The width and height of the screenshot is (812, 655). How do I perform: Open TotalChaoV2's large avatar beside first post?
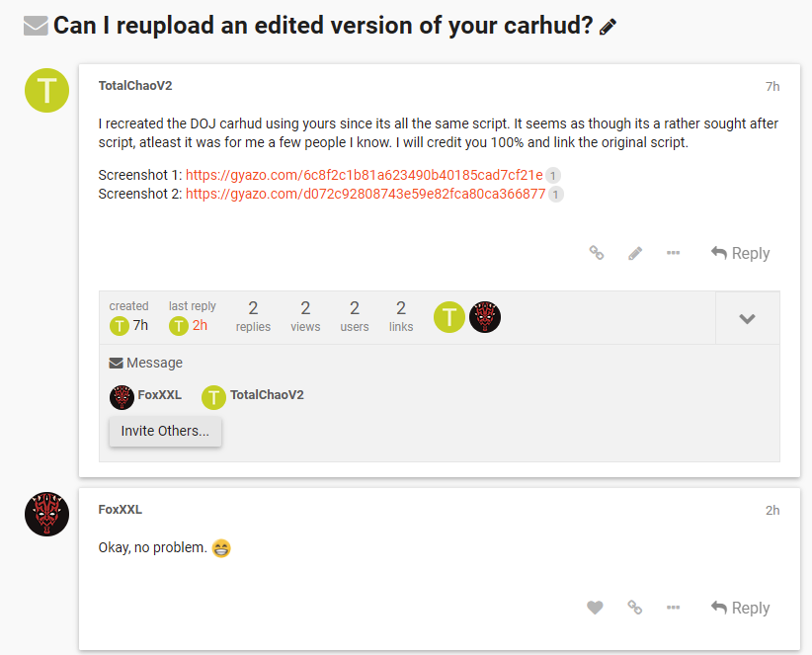[46, 92]
